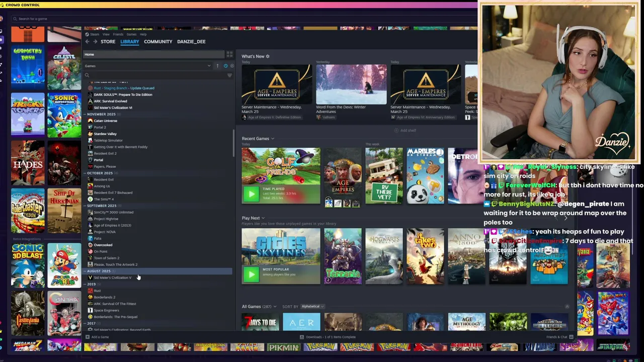This screenshot has width=644, height=362.
Task: Collapse the October 2025 group
Action: click(85, 173)
